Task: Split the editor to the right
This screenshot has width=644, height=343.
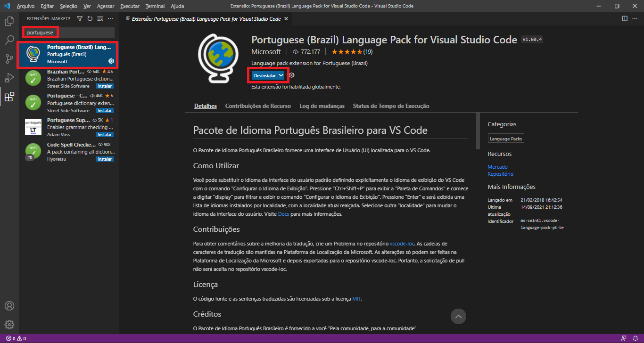Action: 625,19
